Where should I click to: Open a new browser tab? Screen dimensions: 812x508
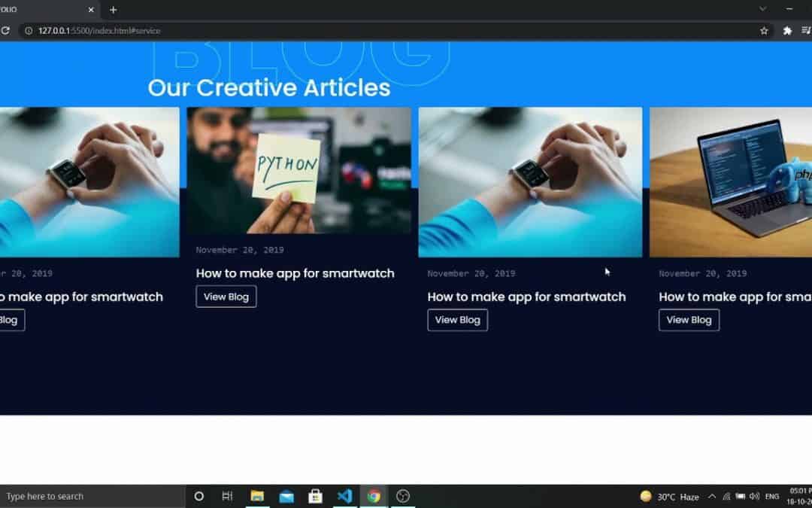[113, 10]
